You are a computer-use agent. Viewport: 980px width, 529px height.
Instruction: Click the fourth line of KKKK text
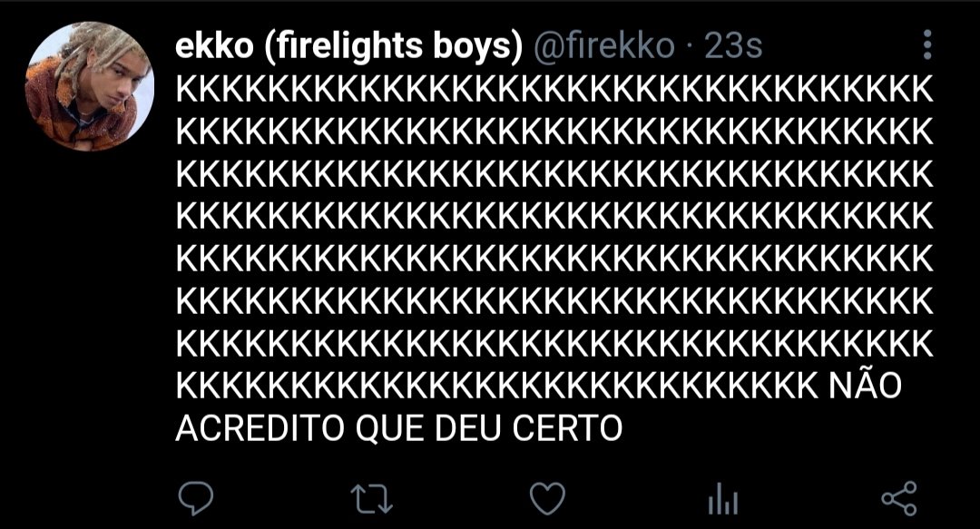(554, 216)
